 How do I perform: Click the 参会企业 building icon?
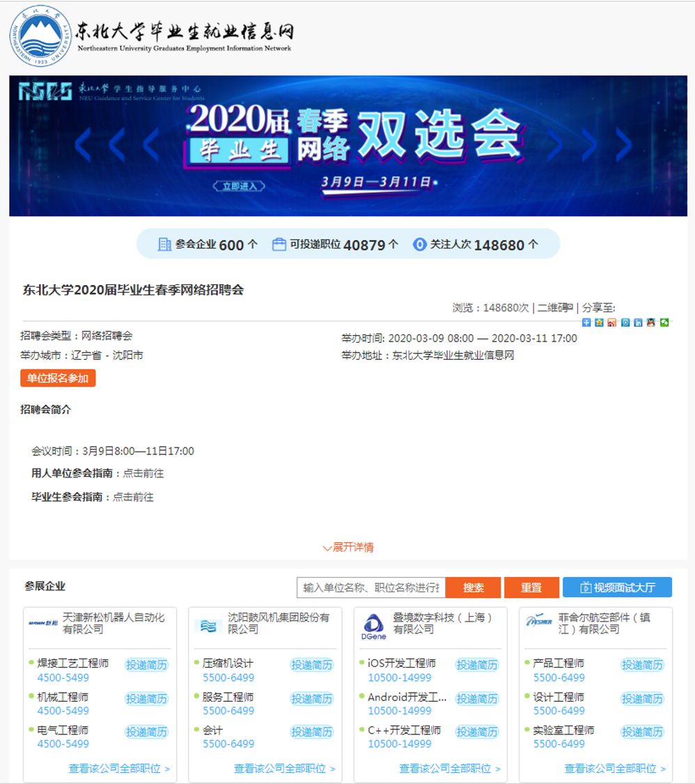(x=164, y=245)
